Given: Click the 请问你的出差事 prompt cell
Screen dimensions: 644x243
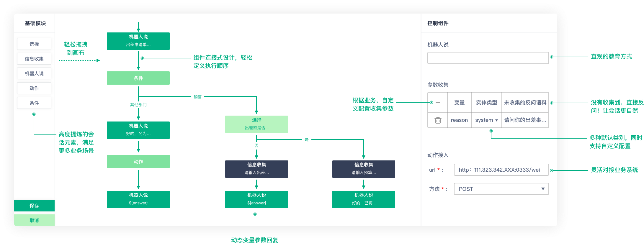Looking at the screenshot, I should [x=525, y=120].
